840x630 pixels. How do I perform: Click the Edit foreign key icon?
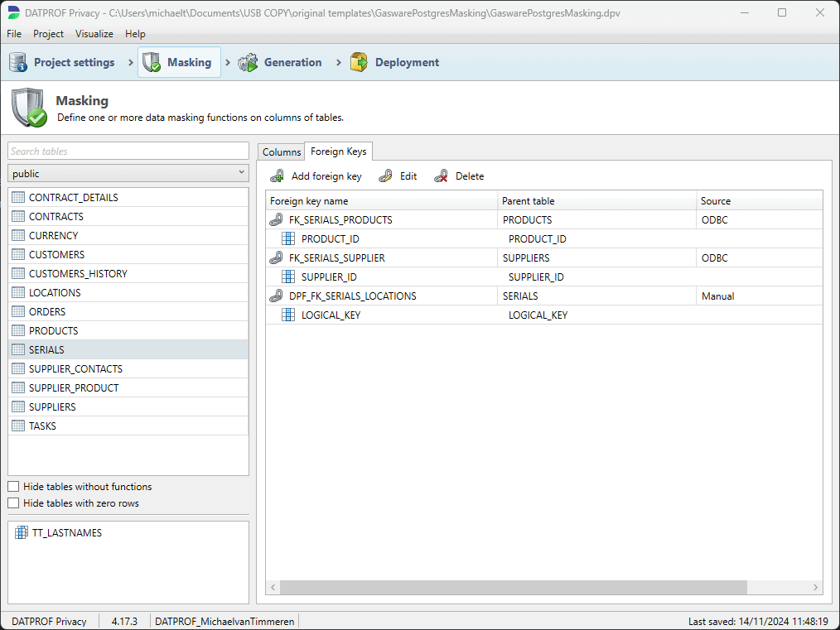(x=385, y=176)
